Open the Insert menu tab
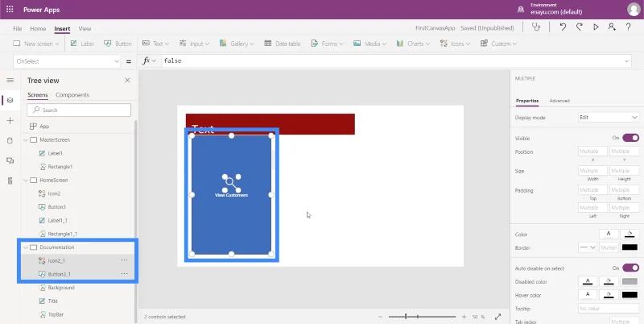Image resolution: width=644 pixels, height=324 pixels. tap(62, 29)
